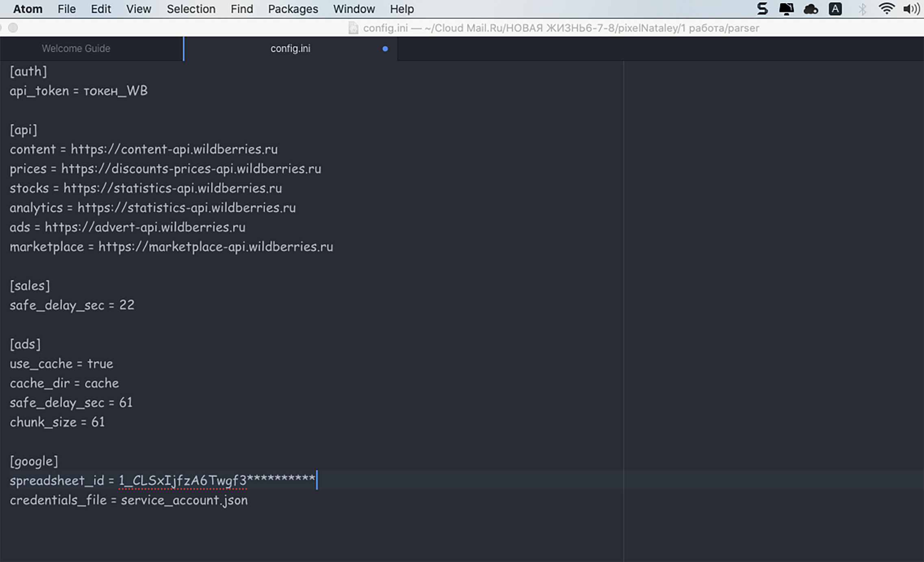Click the volume icon in the menu bar
This screenshot has height=562, width=924.
coord(912,9)
